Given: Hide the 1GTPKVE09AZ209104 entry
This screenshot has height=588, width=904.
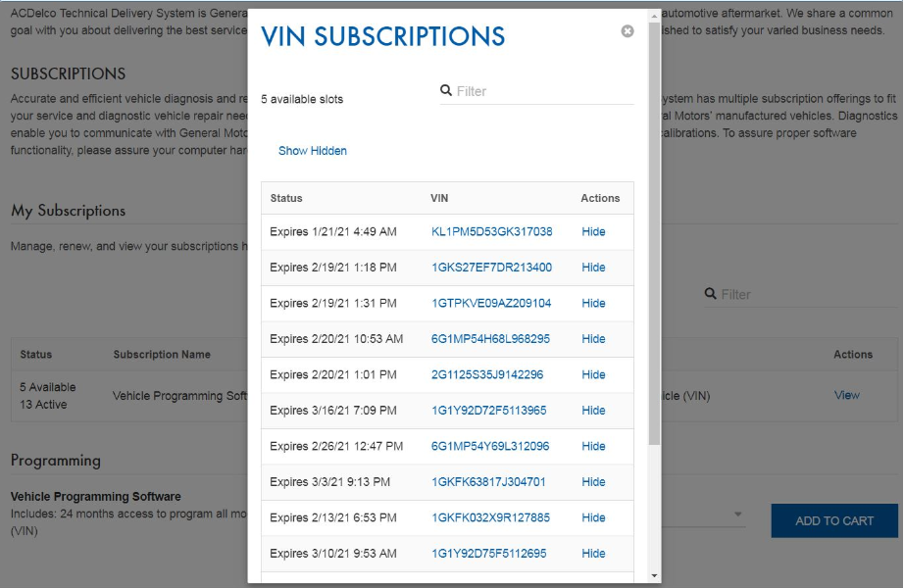Looking at the screenshot, I should click(593, 304).
